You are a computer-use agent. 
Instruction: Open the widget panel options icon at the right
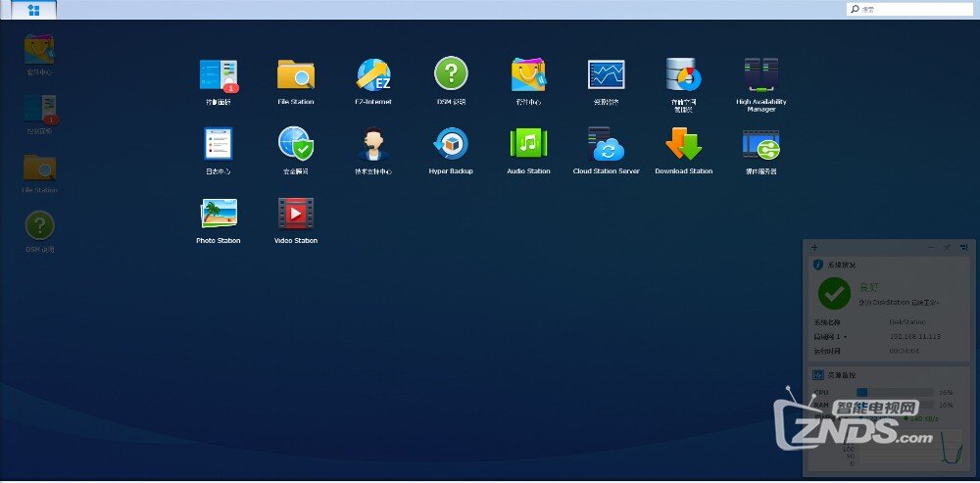[x=963, y=248]
